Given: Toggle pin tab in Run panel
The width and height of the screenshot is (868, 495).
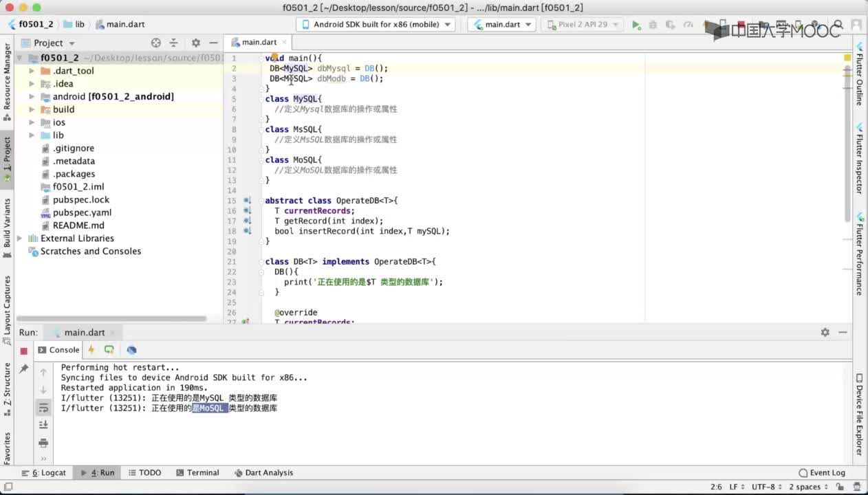Looking at the screenshot, I should pyautogui.click(x=23, y=369).
